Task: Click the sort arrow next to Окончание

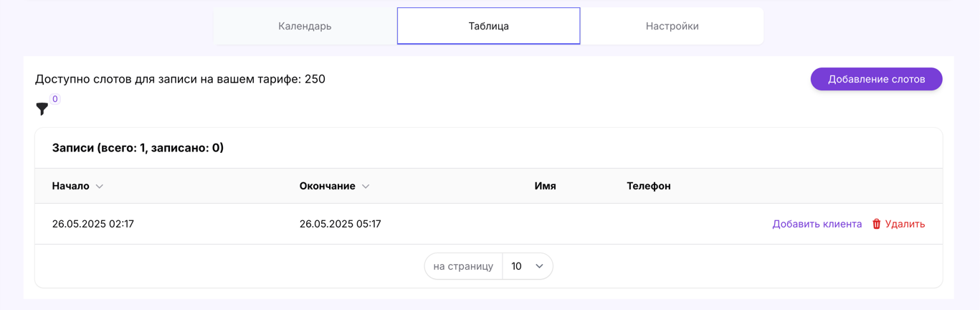Action: point(366,187)
